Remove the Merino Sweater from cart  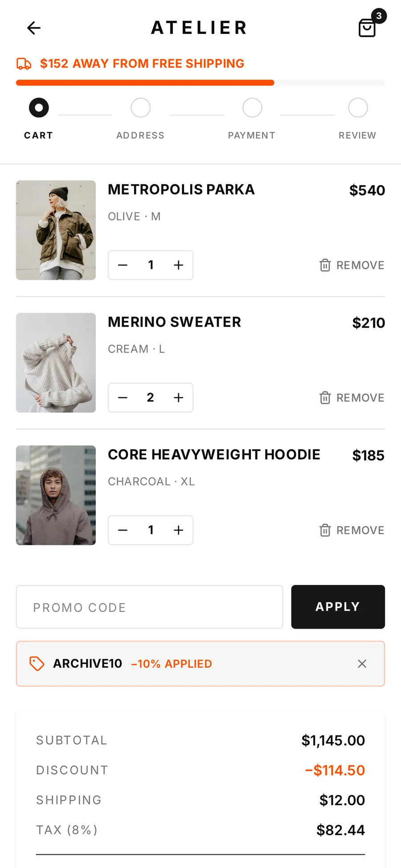[352, 398]
